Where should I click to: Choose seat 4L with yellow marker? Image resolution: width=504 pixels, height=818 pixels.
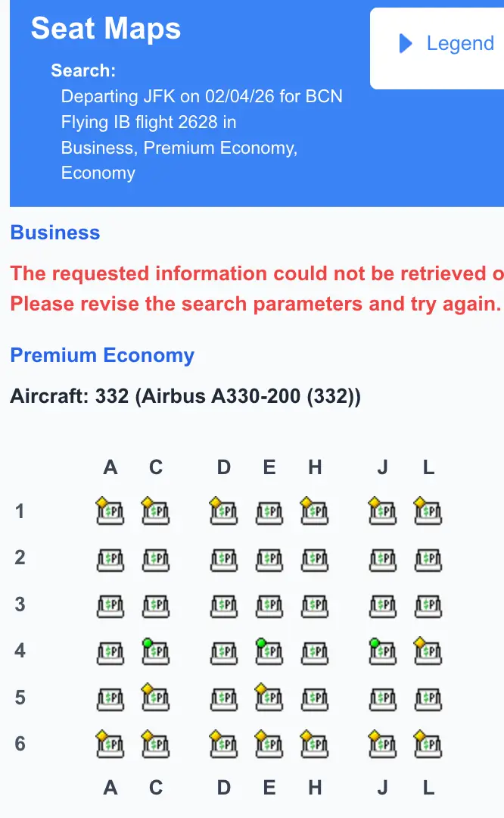(428, 651)
